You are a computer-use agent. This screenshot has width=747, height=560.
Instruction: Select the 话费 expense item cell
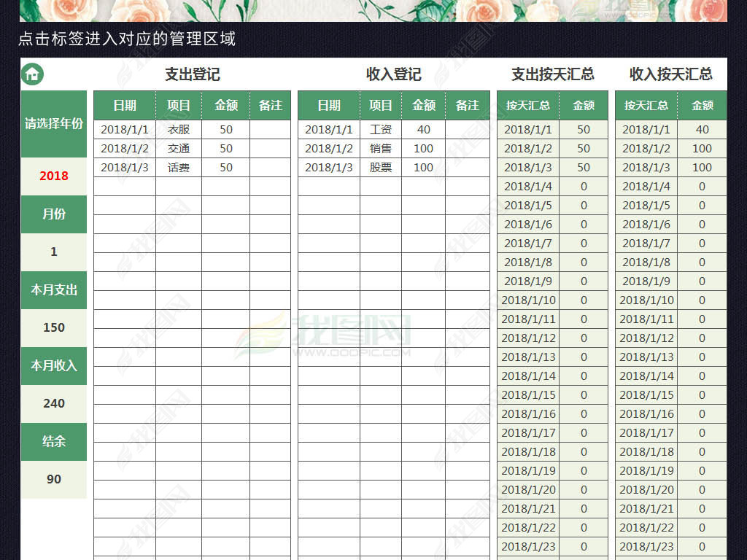(179, 168)
